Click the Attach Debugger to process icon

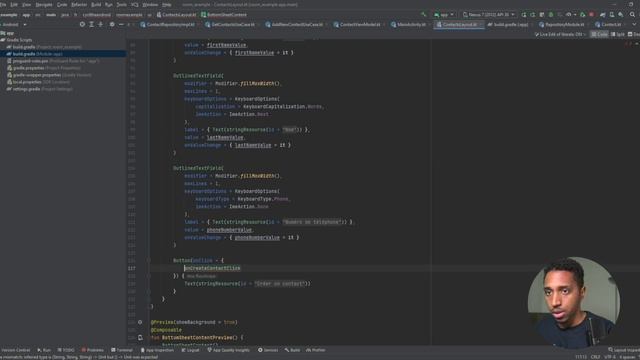pyautogui.click(x=582, y=15)
